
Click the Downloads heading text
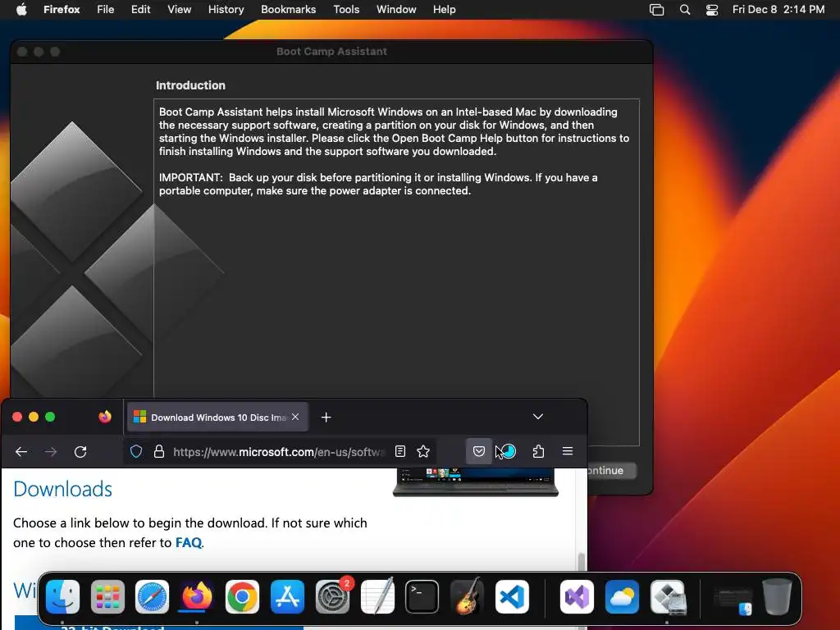point(62,489)
